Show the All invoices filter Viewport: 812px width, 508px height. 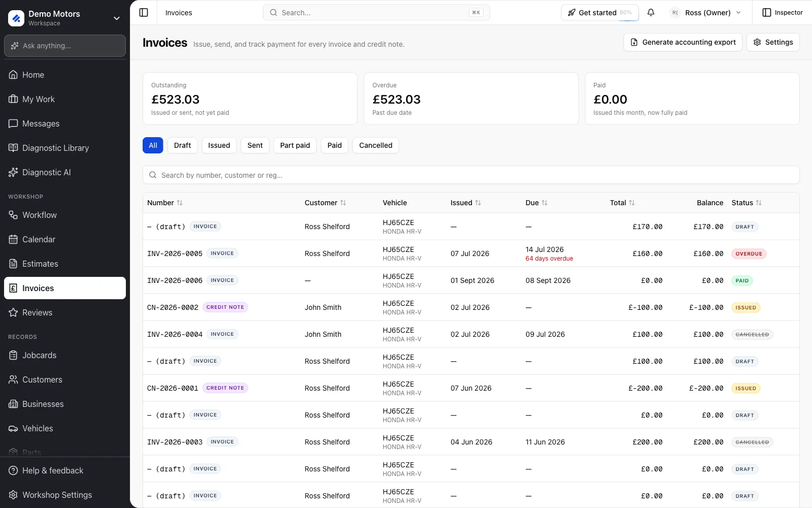[x=153, y=145]
